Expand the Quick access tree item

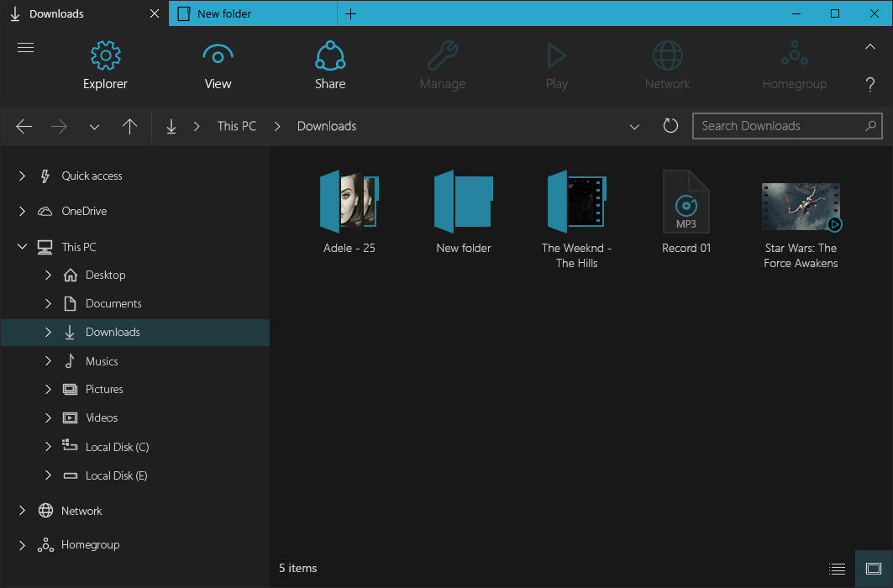coord(20,176)
